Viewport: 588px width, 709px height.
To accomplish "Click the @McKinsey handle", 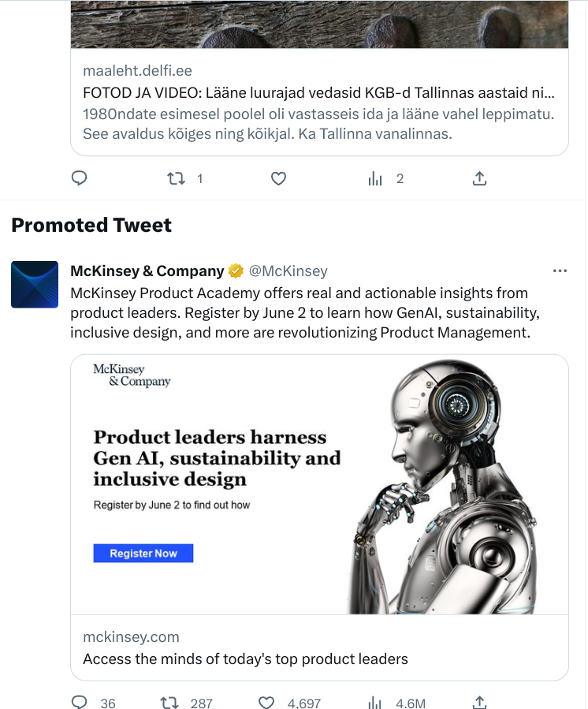I will tap(288, 271).
